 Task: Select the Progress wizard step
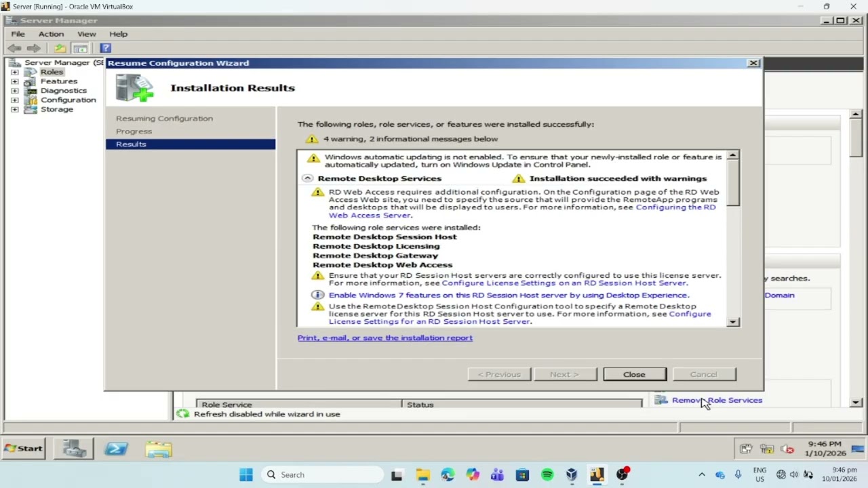[x=134, y=131]
